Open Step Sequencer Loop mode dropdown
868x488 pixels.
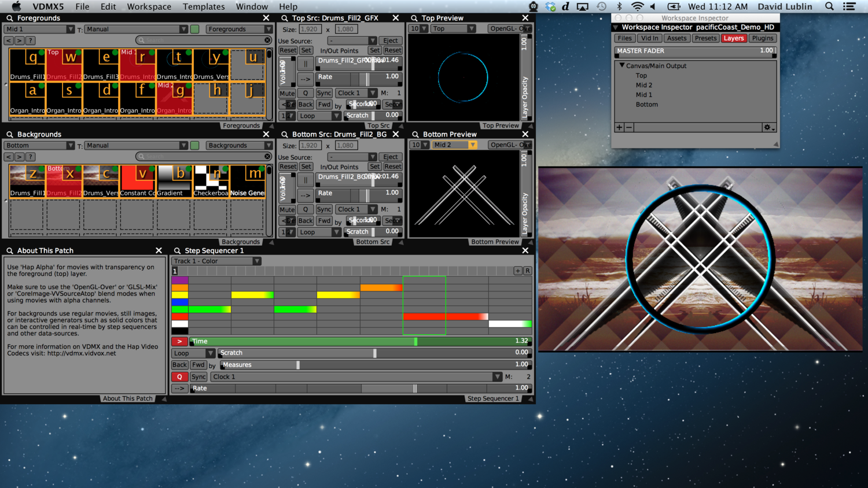(x=193, y=353)
